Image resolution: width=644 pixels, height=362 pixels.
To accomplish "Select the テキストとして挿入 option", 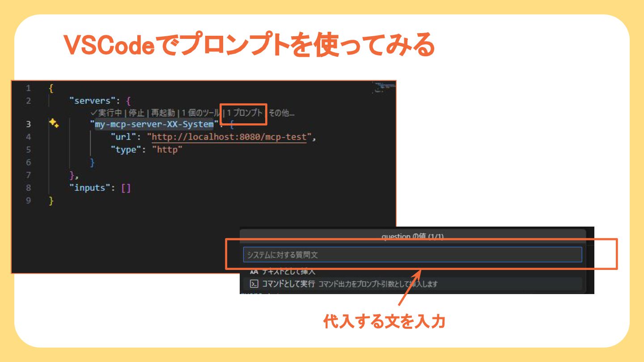I will click(412, 272).
